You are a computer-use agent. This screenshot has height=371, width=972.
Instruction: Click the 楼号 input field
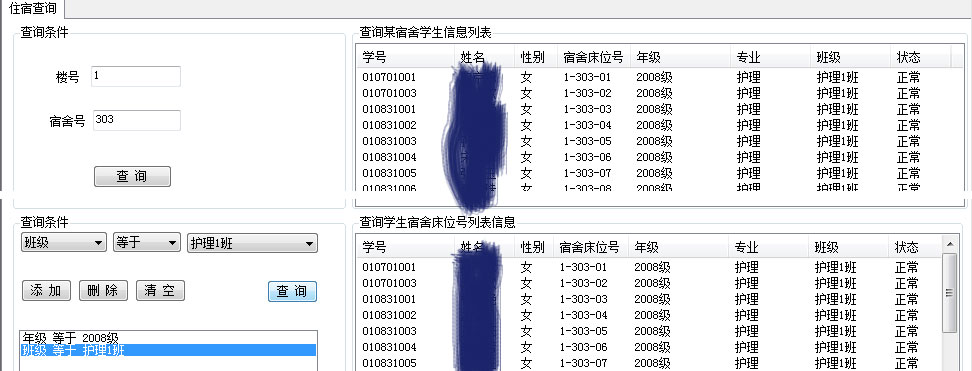136,76
